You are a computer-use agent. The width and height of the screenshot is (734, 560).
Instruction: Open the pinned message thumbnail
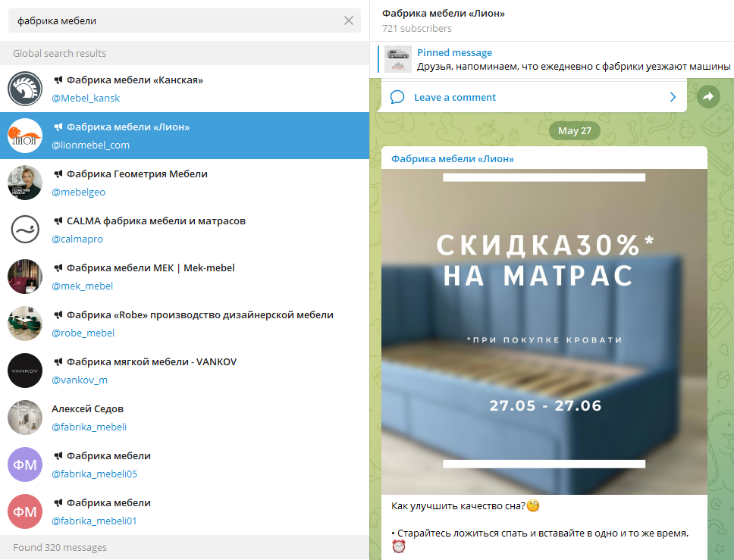pyautogui.click(x=398, y=59)
